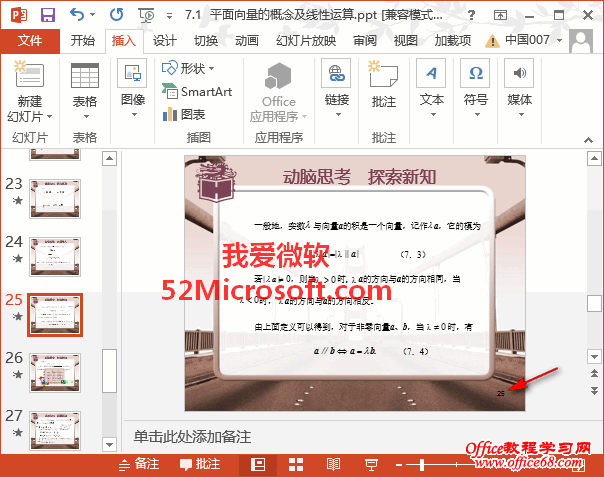604x477 pixels.
Task: Click the notes area 单击此处添加备注
Action: click(x=193, y=437)
